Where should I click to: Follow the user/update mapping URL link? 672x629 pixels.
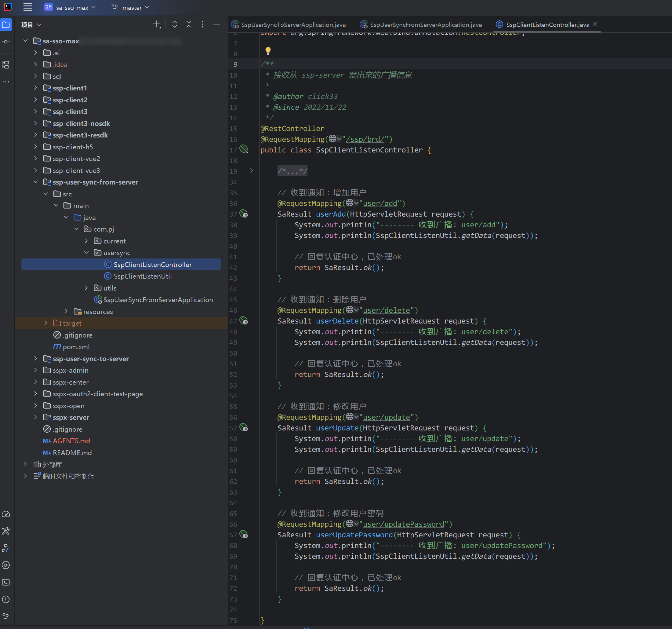(x=386, y=417)
